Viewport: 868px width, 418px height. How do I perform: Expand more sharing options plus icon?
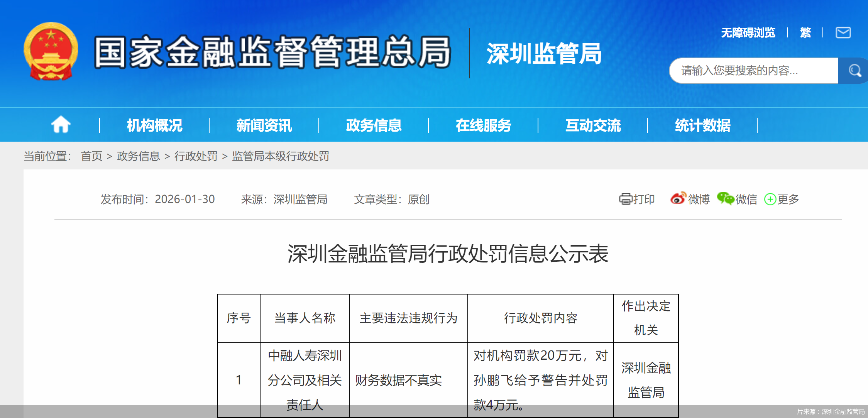pos(770,199)
